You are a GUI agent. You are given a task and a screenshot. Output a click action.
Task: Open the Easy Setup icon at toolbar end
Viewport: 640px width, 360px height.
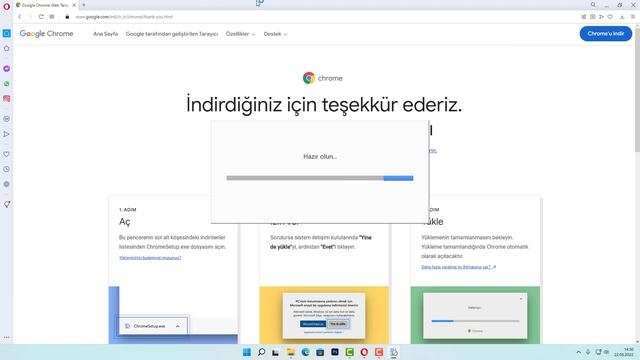tap(633, 17)
